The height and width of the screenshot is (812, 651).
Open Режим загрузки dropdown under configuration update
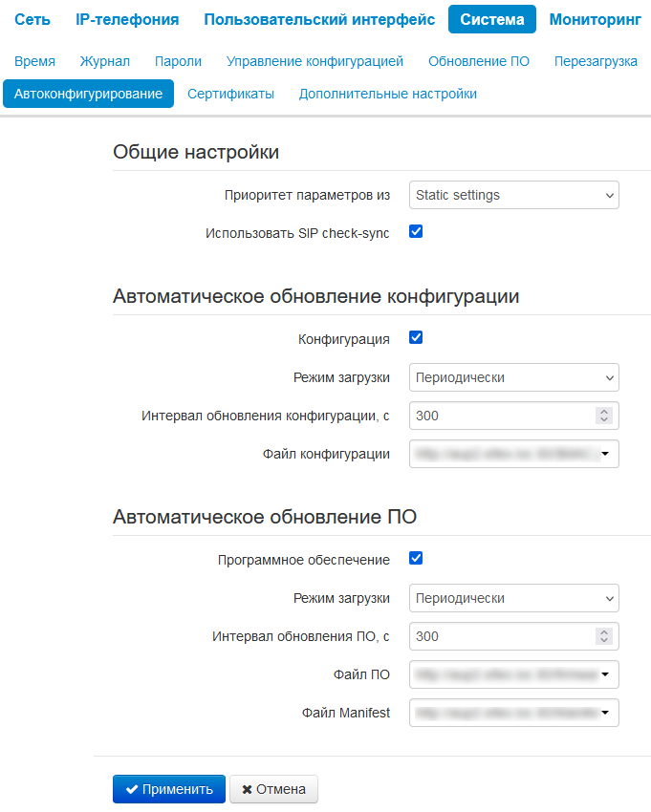pos(513,377)
